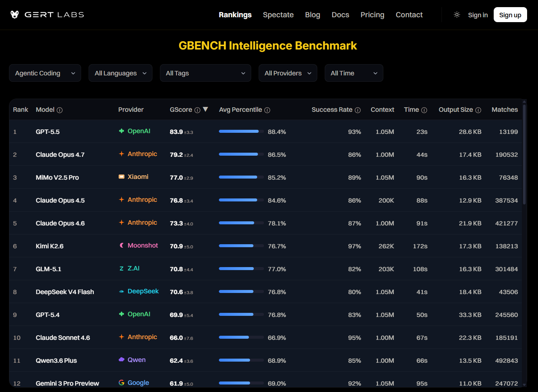This screenshot has height=392, width=538.
Task: Click the 172s time value
Action: tap(420, 246)
